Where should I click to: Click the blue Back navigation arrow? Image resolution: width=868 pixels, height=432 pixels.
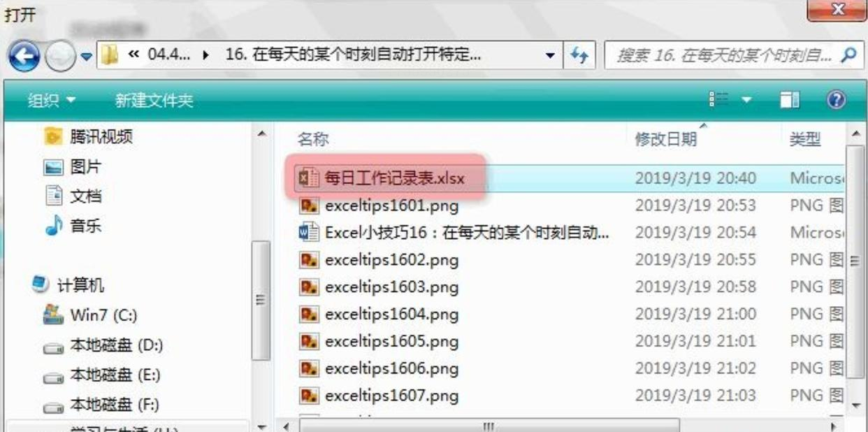click(24, 57)
